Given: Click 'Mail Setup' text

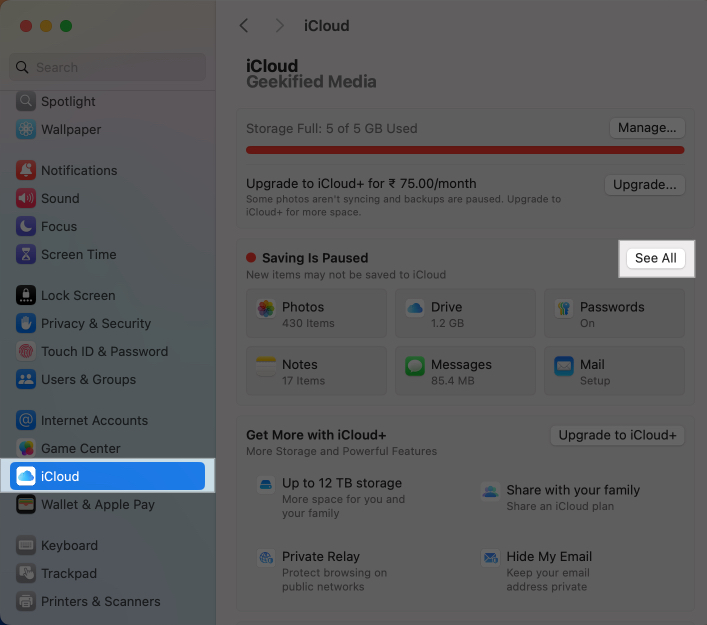Looking at the screenshot, I should click(x=595, y=372).
